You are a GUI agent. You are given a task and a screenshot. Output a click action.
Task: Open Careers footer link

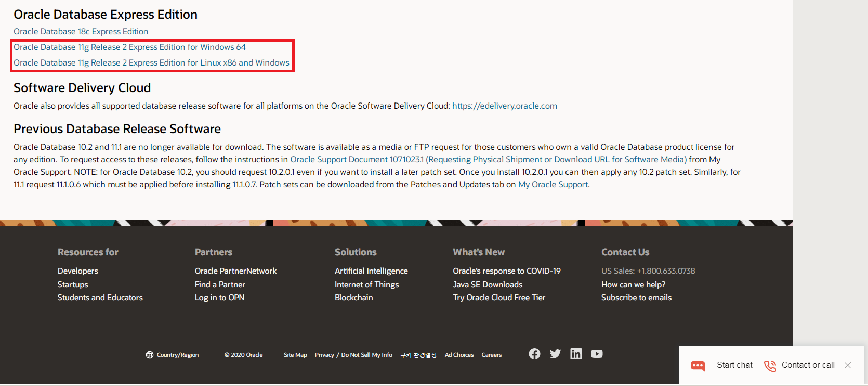coord(491,355)
